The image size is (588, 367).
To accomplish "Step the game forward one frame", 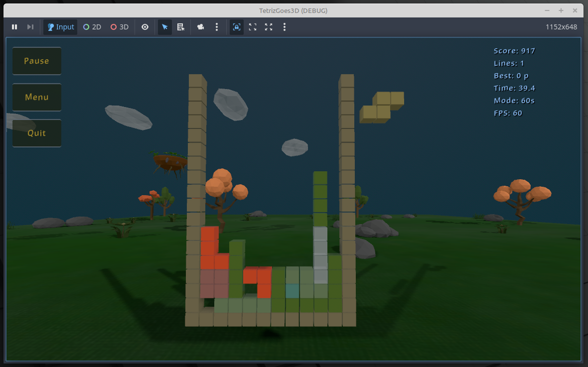I will [x=30, y=27].
